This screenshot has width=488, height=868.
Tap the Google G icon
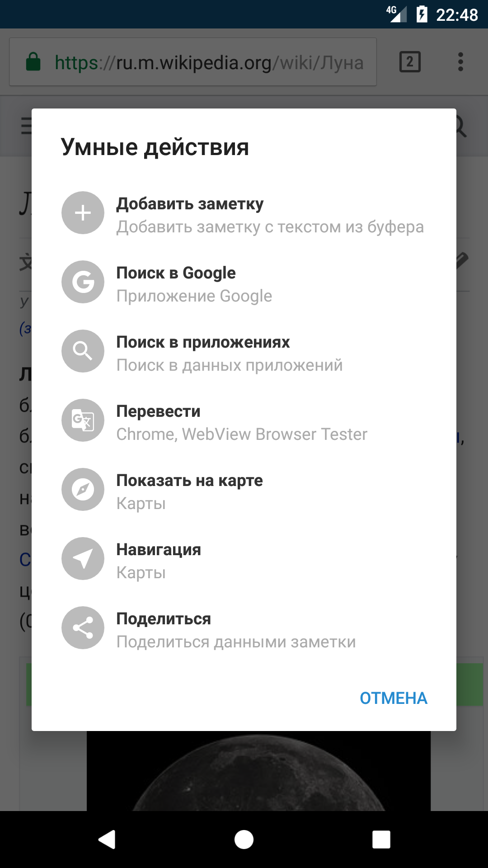click(x=83, y=282)
